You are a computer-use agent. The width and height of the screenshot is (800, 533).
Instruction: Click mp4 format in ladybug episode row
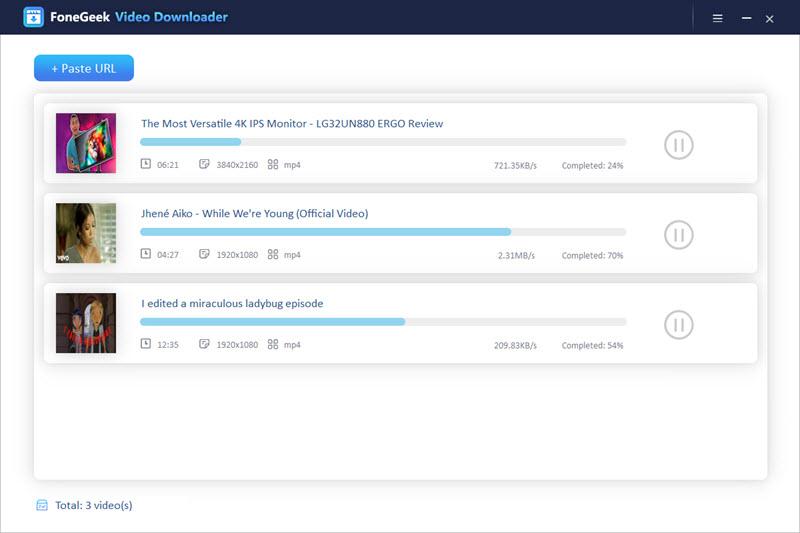point(292,345)
